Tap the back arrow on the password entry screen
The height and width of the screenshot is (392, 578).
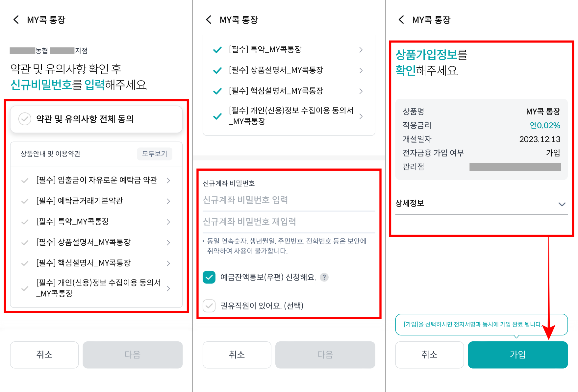(208, 19)
